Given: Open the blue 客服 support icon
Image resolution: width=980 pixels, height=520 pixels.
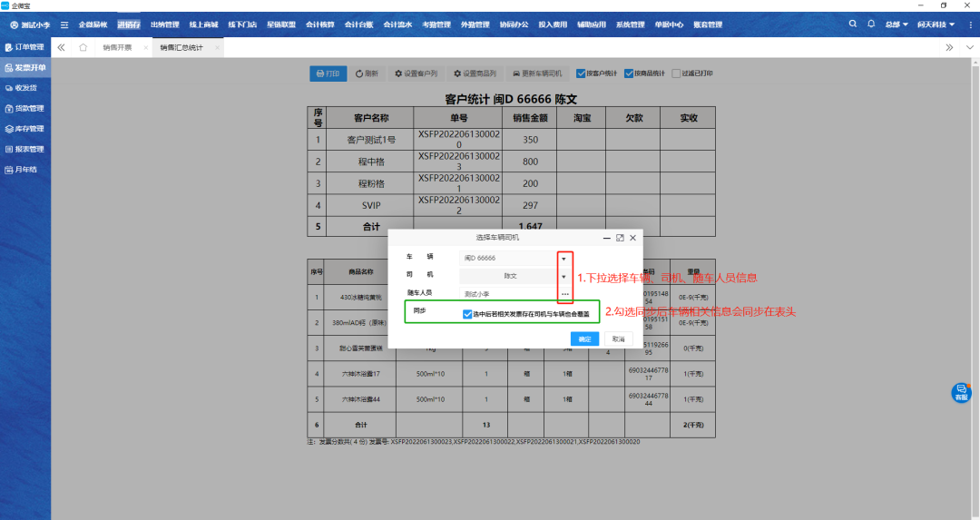Looking at the screenshot, I should pyautogui.click(x=960, y=393).
